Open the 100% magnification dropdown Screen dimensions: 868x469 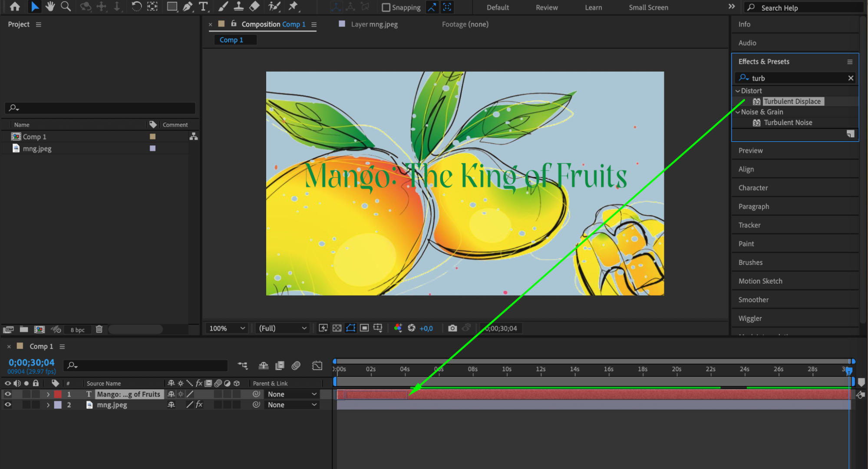point(227,328)
